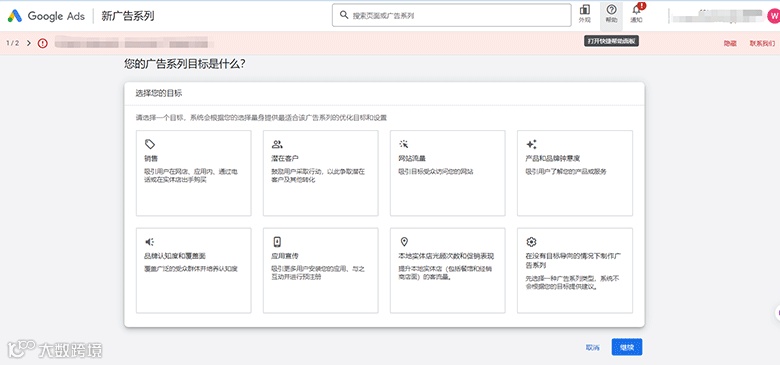
Task: Select the 潜在客户 people icon
Action: tap(277, 144)
